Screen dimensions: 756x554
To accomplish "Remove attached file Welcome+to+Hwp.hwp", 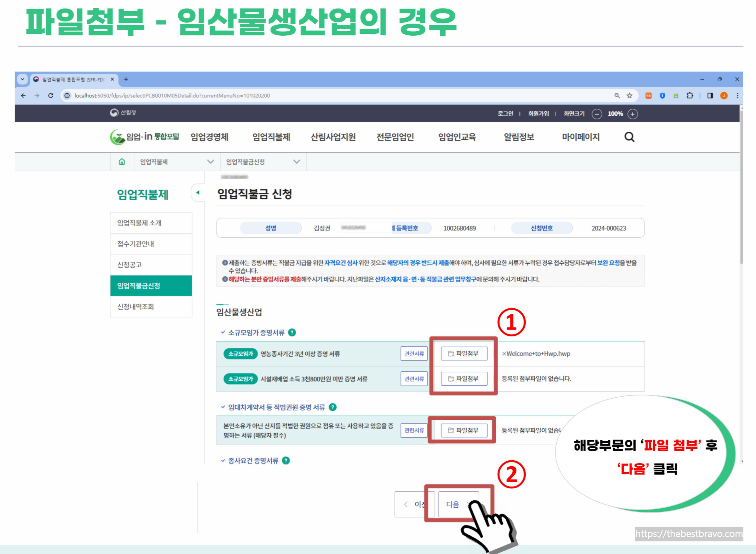I will point(504,353).
